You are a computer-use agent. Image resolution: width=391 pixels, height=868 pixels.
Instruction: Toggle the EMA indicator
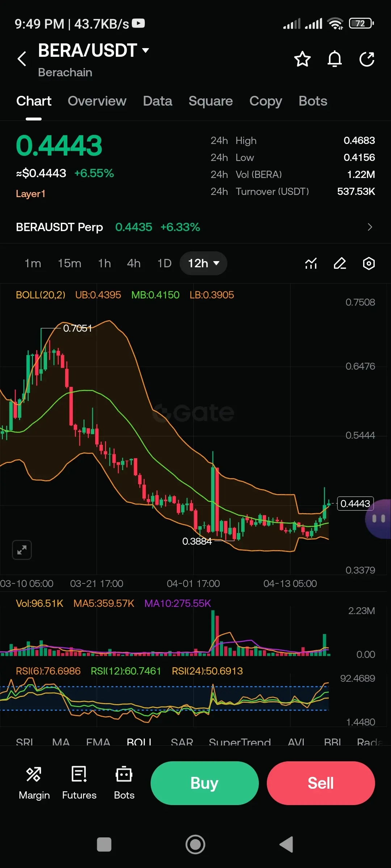98,743
